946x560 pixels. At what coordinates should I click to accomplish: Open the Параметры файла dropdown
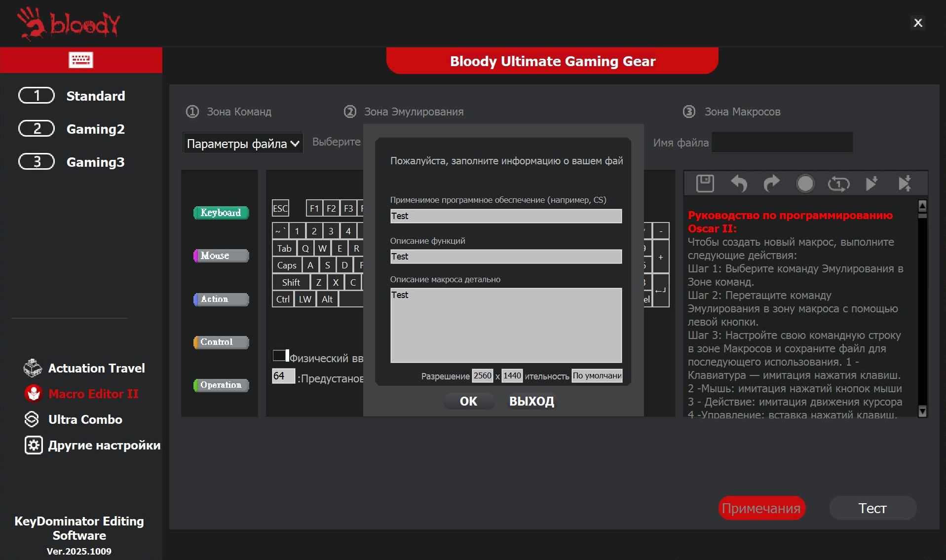pos(243,144)
